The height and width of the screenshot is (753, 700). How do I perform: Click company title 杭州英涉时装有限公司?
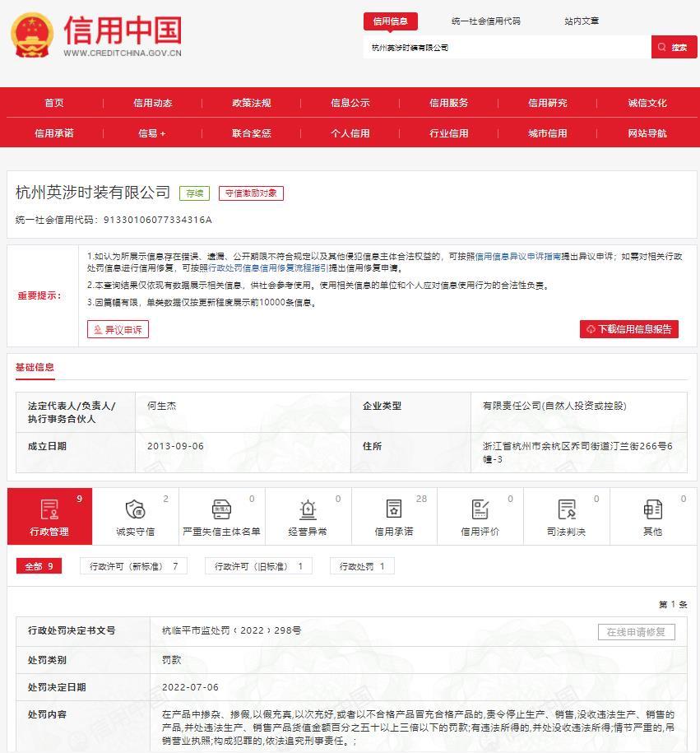coord(93,193)
